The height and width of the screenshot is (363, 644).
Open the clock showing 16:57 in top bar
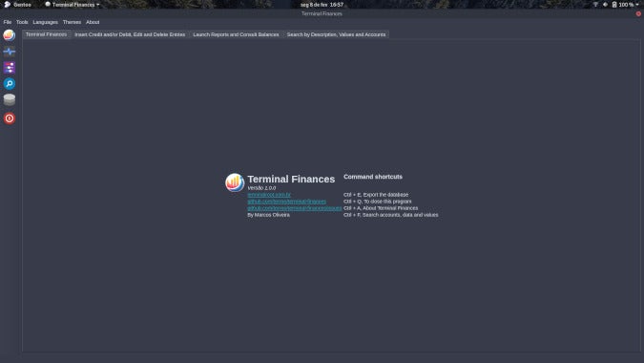(322, 5)
